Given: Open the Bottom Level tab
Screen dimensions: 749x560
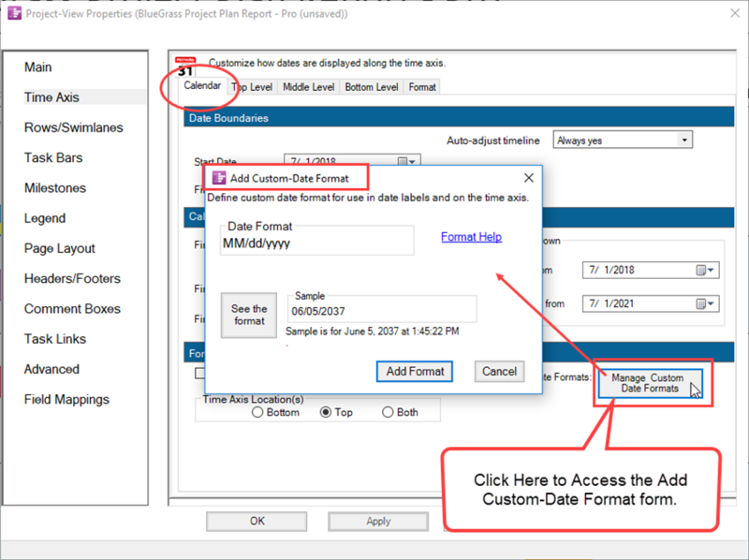Looking at the screenshot, I should [x=372, y=87].
